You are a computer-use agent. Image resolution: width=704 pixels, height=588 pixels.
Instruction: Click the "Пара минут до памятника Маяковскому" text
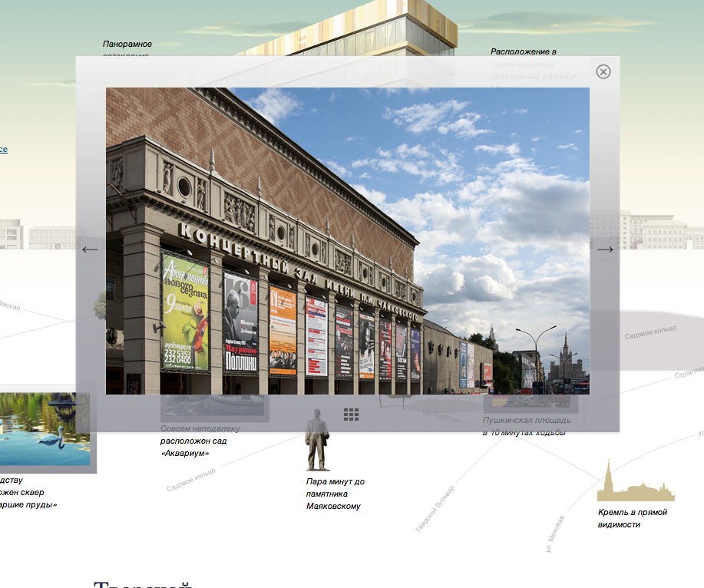pyautogui.click(x=335, y=494)
